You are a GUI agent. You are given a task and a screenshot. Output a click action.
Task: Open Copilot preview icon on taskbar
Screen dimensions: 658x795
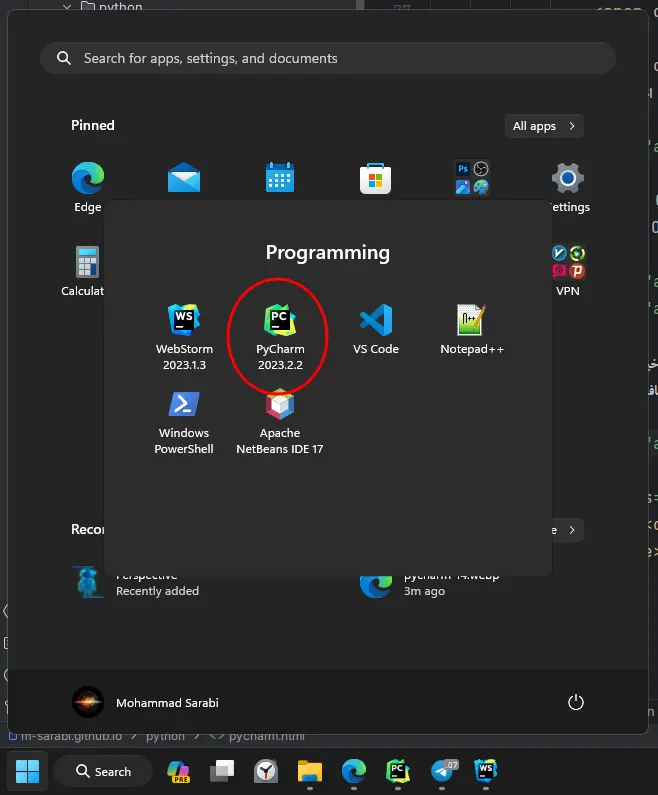click(178, 771)
